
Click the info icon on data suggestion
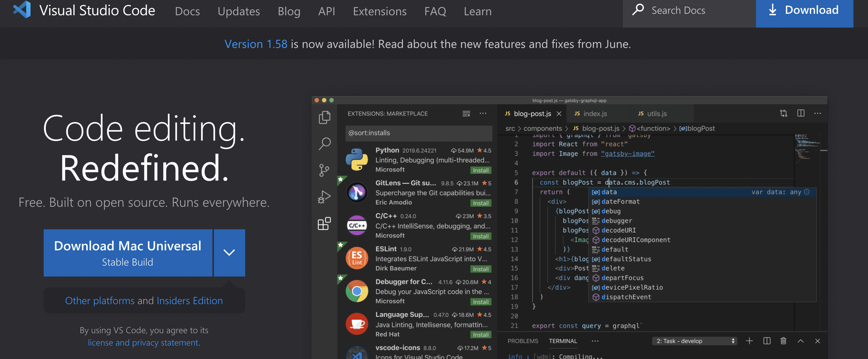[x=807, y=192]
